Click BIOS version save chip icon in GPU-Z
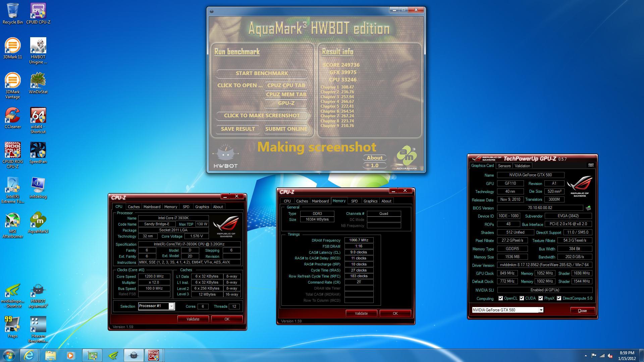 (588, 208)
